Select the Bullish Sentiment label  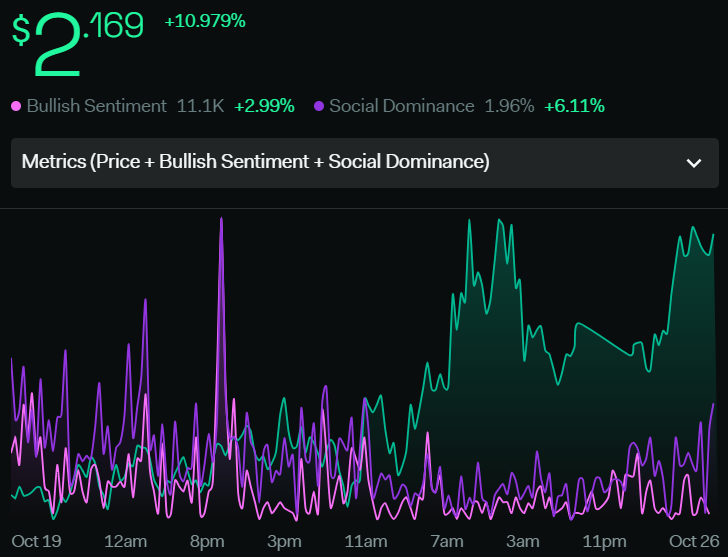tap(97, 106)
